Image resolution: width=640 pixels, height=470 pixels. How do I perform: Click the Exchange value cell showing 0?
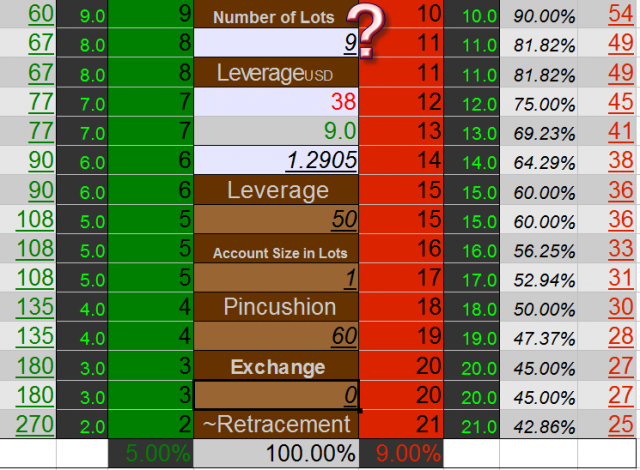[x=276, y=395]
